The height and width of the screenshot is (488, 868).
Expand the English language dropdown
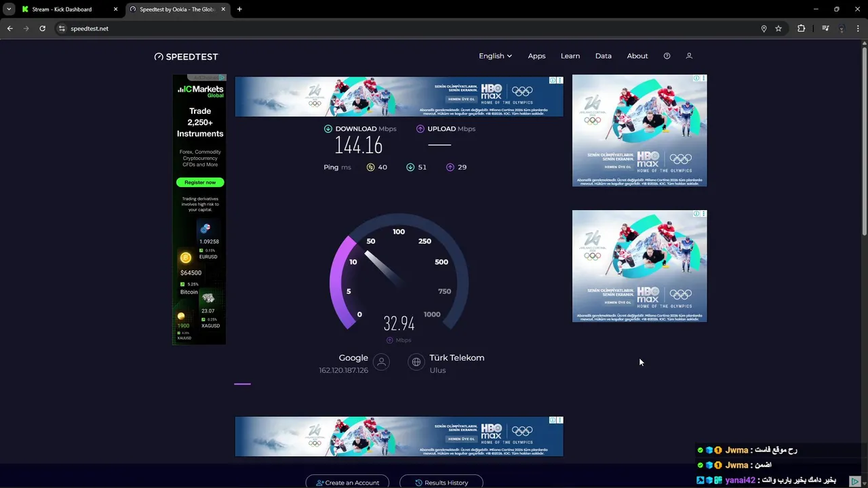[495, 56]
